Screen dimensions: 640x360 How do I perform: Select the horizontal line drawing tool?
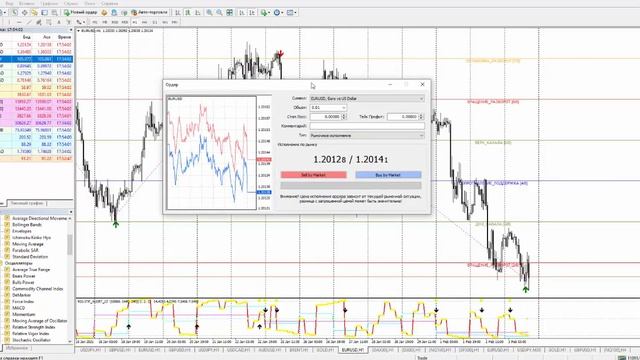click(19, 22)
